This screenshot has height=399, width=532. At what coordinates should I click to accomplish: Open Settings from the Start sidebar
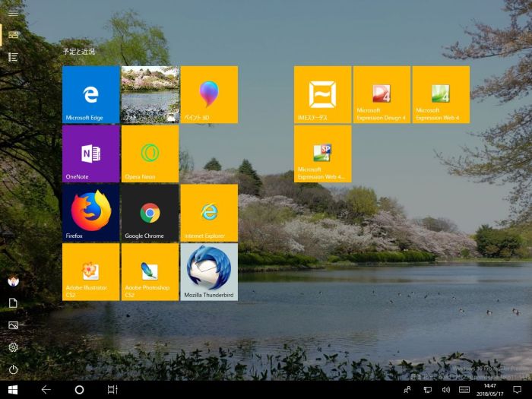pos(13,347)
